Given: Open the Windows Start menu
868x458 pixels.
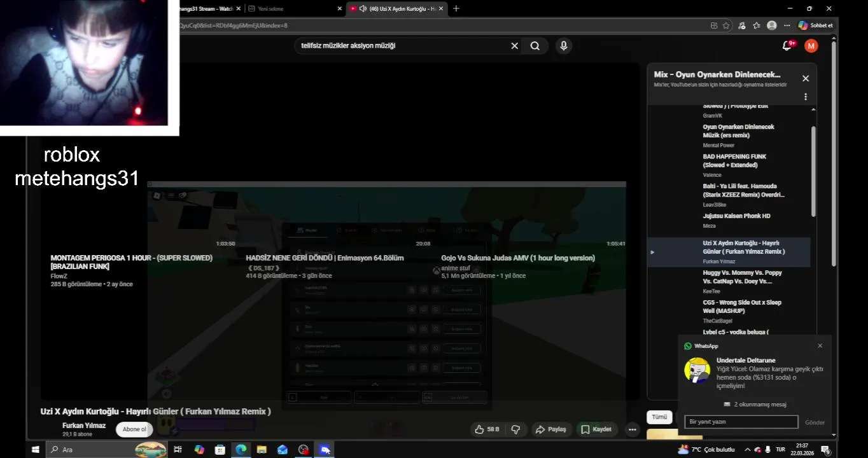Looking at the screenshot, I should tap(36, 450).
